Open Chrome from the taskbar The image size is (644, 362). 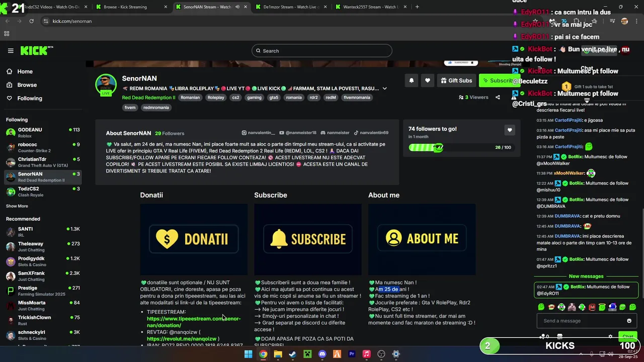(x=263, y=354)
